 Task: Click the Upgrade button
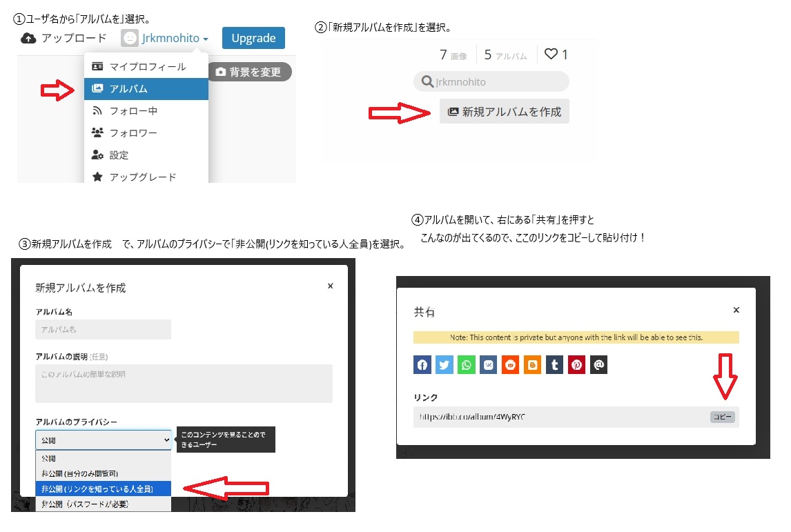tap(253, 39)
